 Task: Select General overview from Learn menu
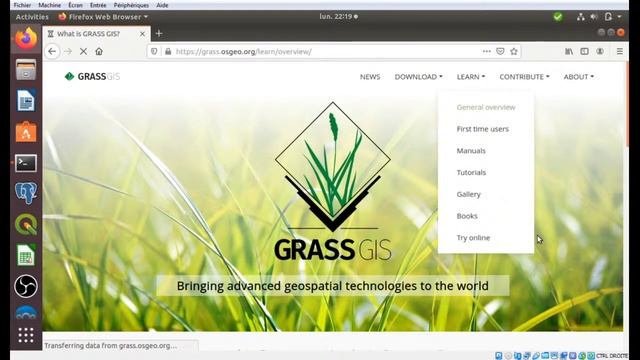click(x=486, y=107)
